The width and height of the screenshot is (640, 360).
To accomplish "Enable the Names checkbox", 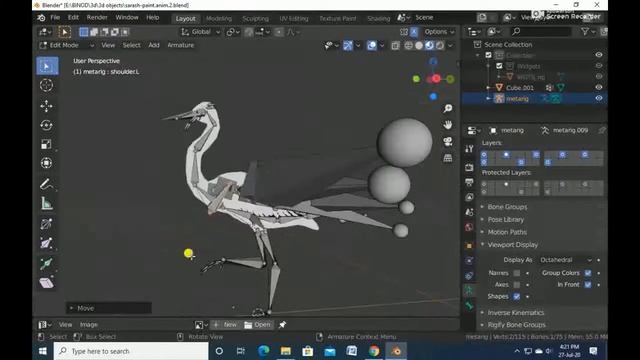I will click(517, 273).
